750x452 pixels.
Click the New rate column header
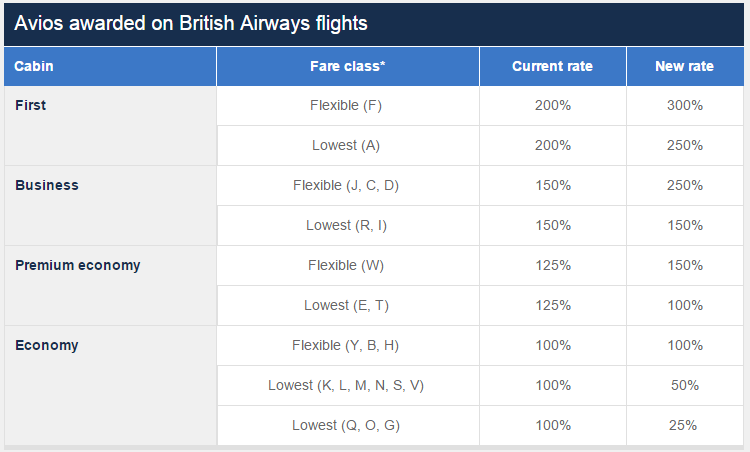click(684, 66)
